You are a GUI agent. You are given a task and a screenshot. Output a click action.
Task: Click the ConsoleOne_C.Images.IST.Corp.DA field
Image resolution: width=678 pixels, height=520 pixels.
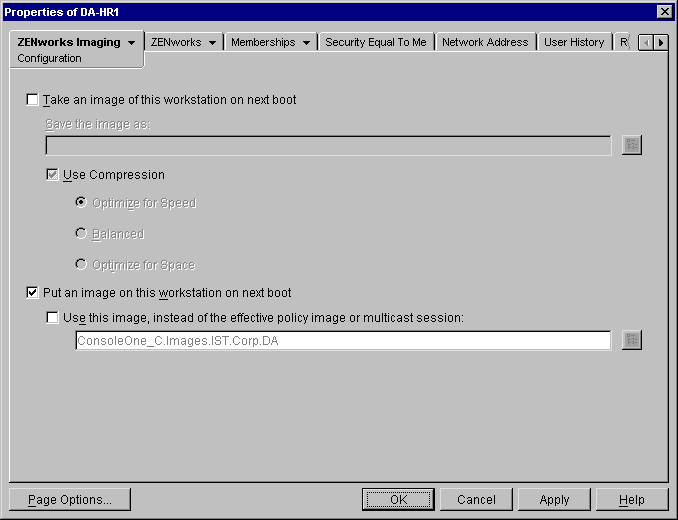coord(343,341)
